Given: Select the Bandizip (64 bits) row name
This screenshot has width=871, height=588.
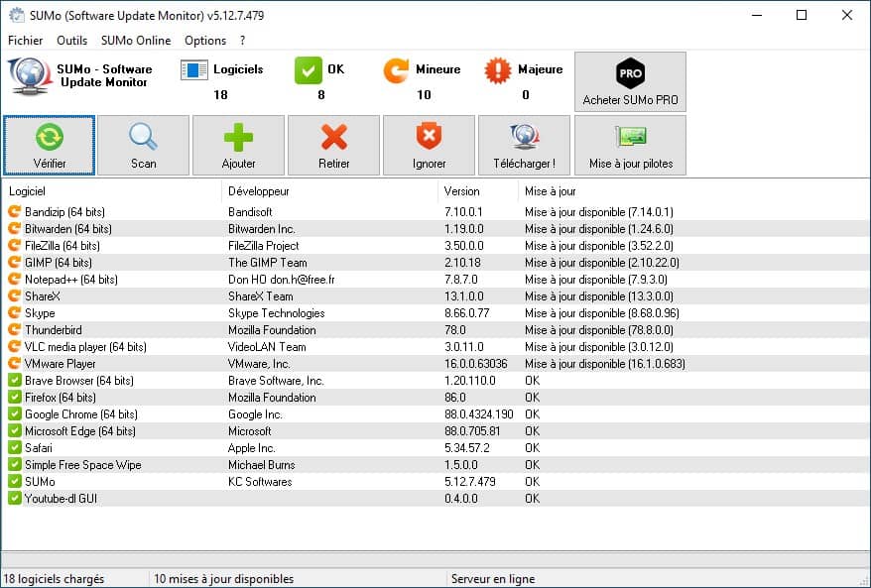Looking at the screenshot, I should coord(65,211).
